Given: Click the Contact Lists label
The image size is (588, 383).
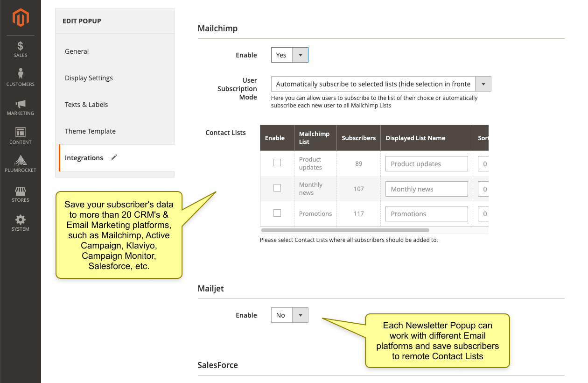Looking at the screenshot, I should click(x=225, y=133).
